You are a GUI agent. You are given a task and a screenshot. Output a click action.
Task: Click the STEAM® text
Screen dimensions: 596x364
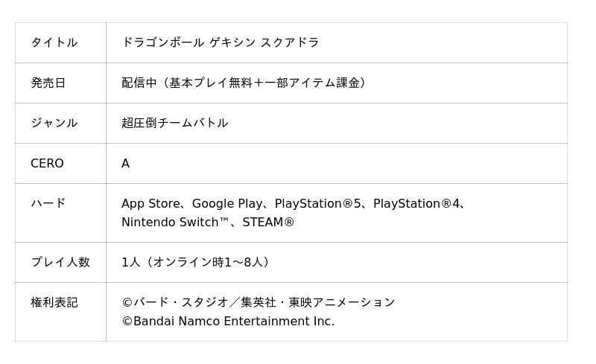(x=268, y=222)
